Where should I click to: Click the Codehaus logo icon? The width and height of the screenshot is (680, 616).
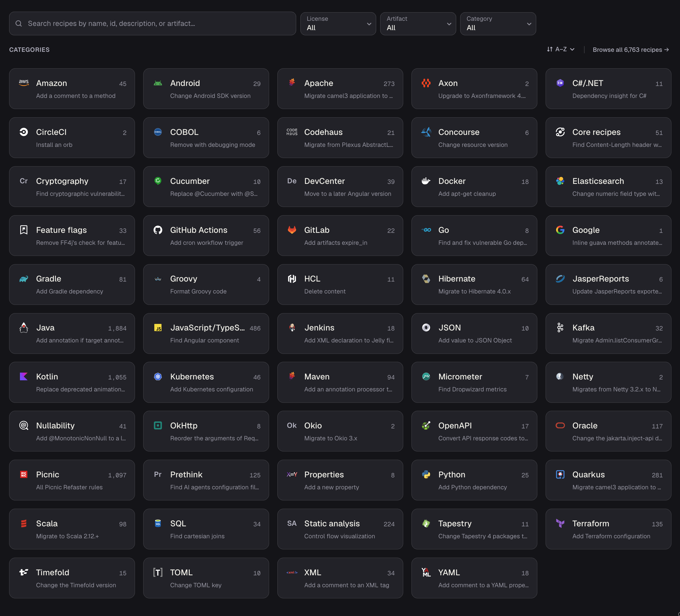pyautogui.click(x=292, y=132)
